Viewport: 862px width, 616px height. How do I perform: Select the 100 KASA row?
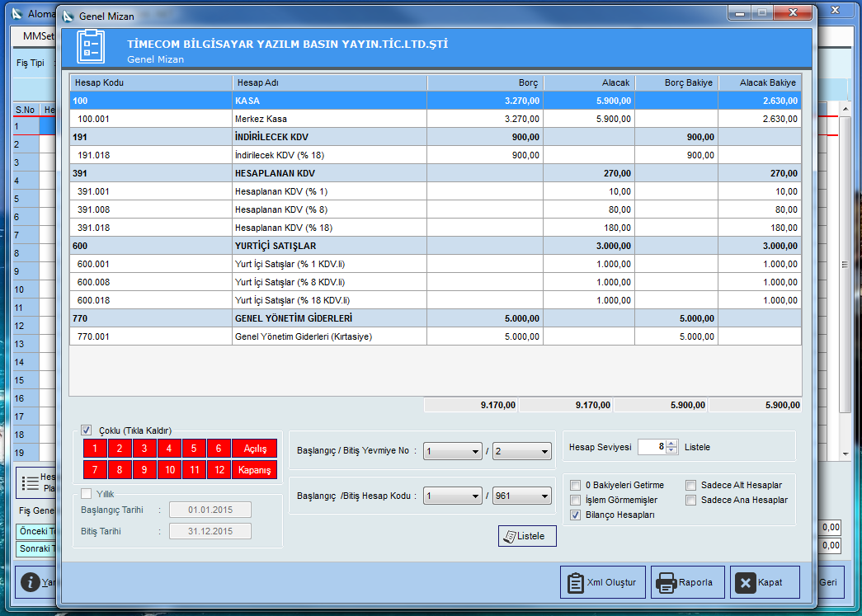coord(436,101)
